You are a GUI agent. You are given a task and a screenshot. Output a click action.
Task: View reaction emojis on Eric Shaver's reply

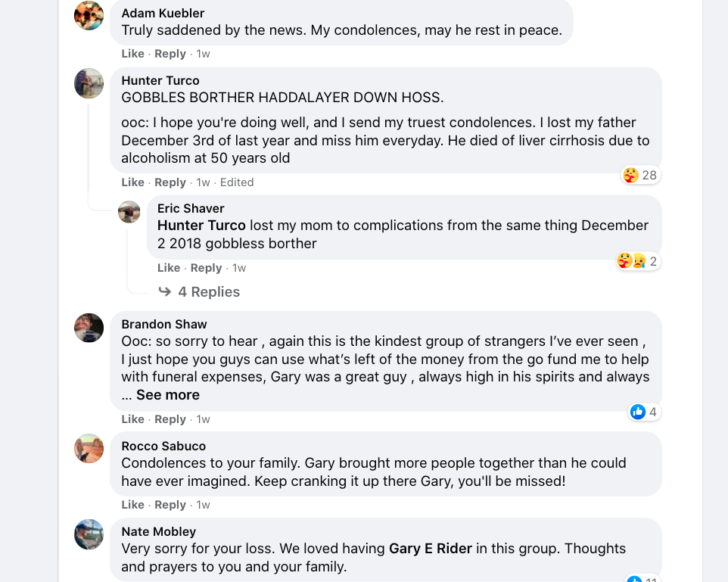tap(638, 262)
